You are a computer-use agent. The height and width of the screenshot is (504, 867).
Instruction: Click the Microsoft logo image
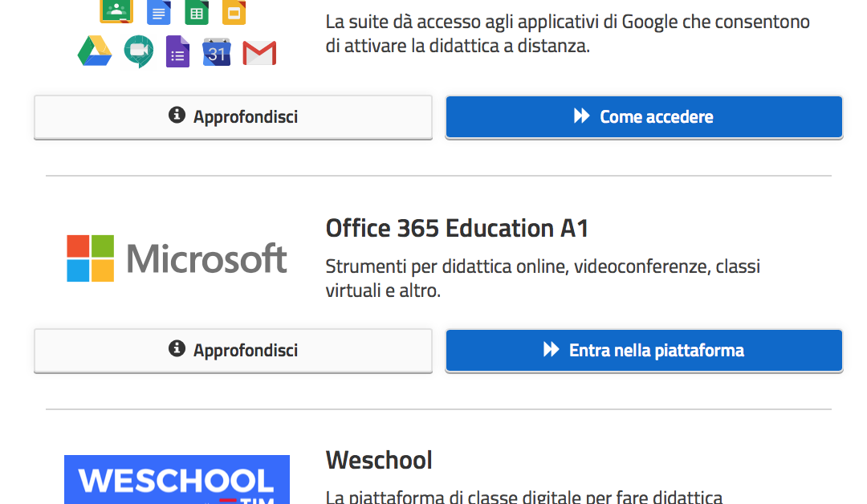pyautogui.click(x=177, y=258)
